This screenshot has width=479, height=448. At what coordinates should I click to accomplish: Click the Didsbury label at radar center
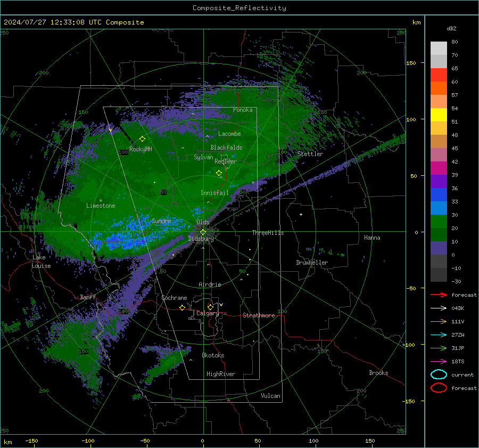[201, 239]
